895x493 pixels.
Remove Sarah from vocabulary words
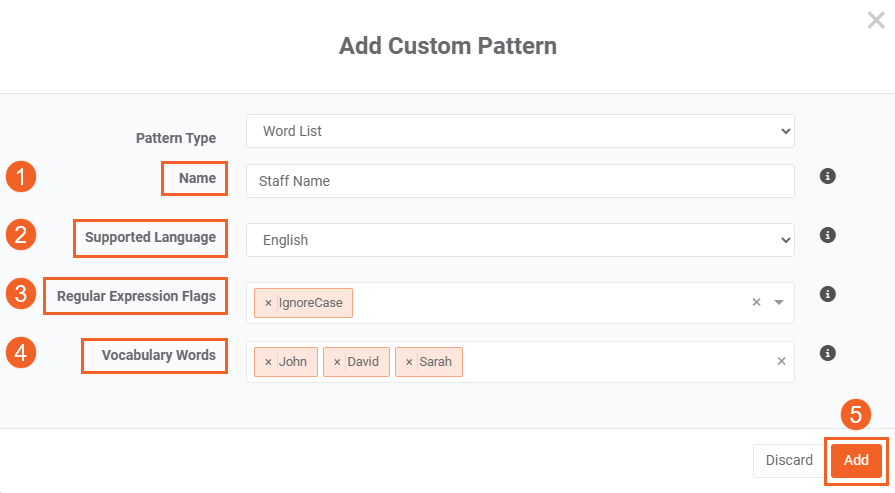click(x=409, y=362)
